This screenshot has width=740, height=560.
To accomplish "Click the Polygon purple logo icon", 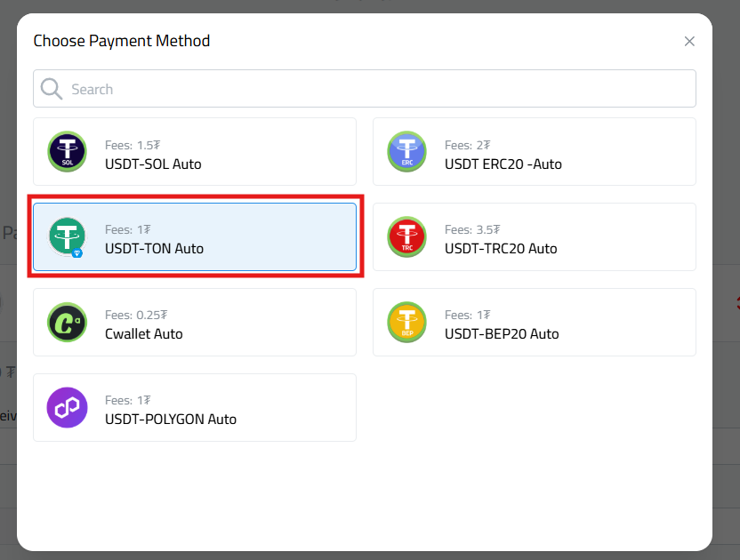I will pos(67,408).
